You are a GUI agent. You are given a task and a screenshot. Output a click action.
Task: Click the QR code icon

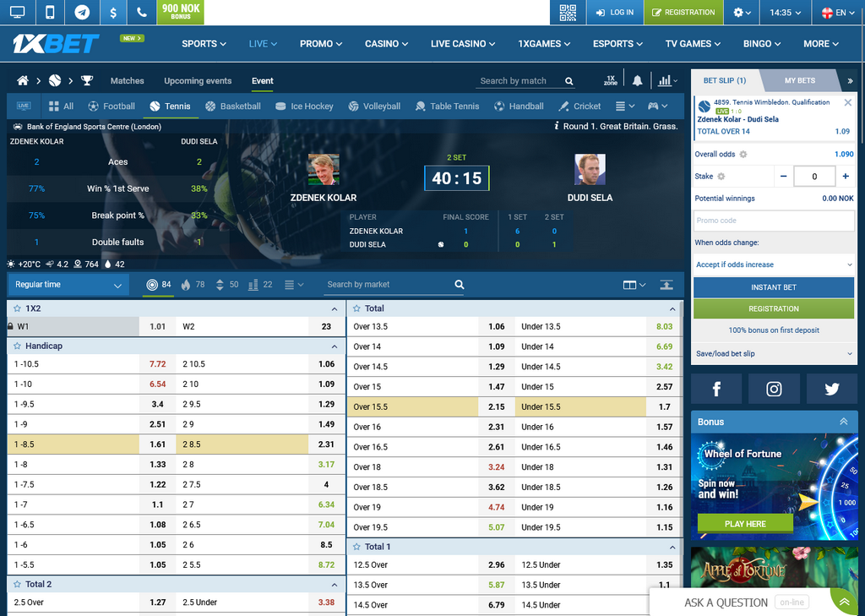[568, 13]
